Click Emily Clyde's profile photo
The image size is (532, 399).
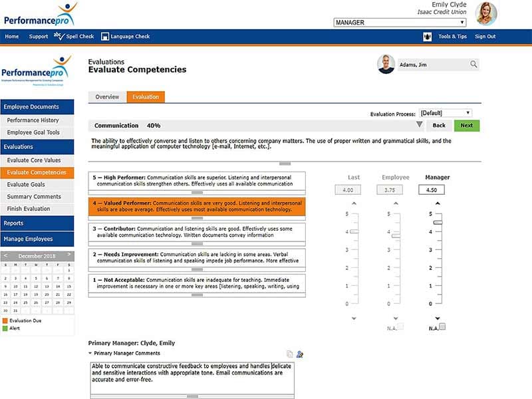(486, 13)
